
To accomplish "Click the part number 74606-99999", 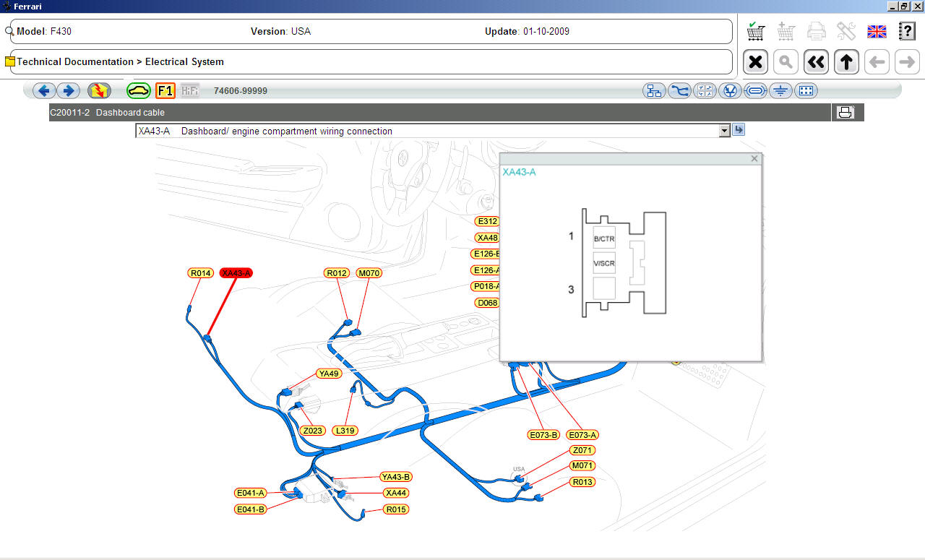I will (x=241, y=91).
